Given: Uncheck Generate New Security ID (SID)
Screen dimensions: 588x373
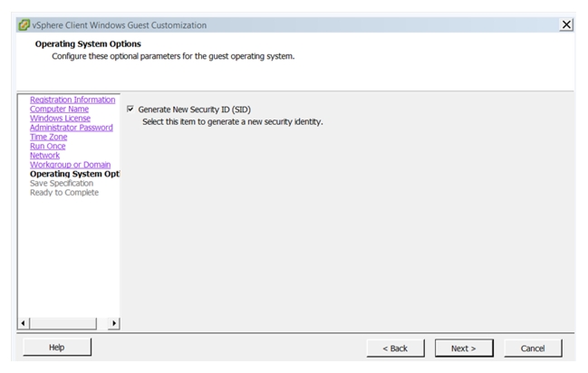Looking at the screenshot, I should pos(130,109).
